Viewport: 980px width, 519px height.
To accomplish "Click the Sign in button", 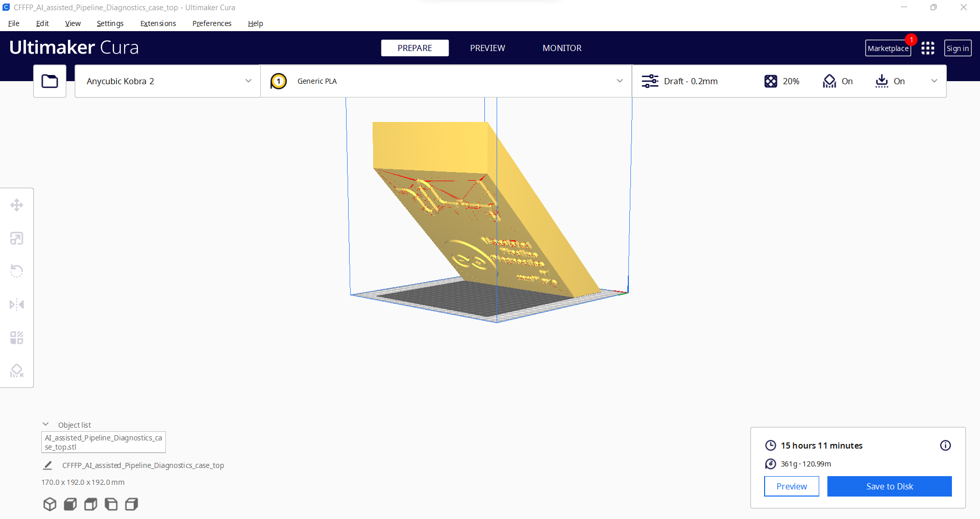I will click(958, 48).
